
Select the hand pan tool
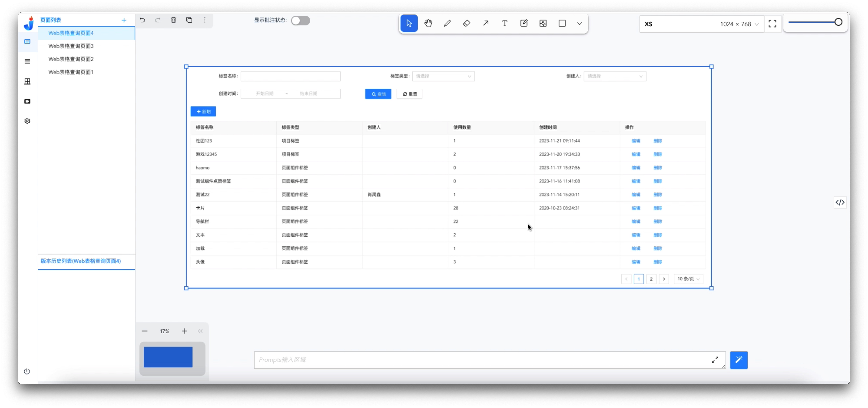point(428,23)
